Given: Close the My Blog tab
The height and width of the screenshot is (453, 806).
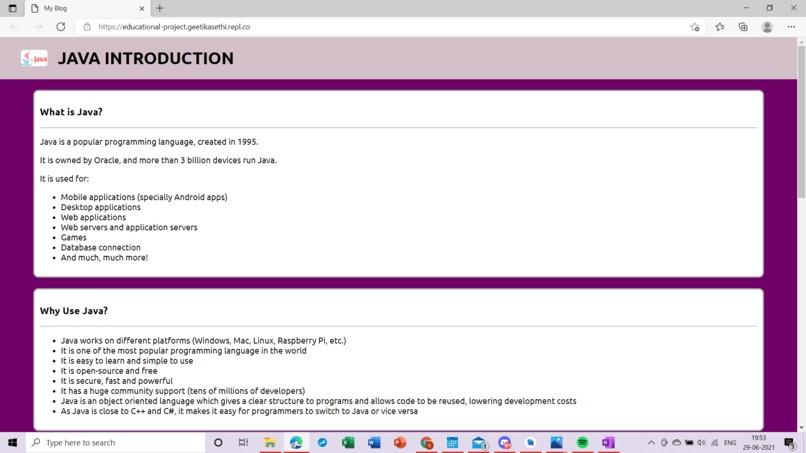Looking at the screenshot, I should pyautogui.click(x=142, y=8).
